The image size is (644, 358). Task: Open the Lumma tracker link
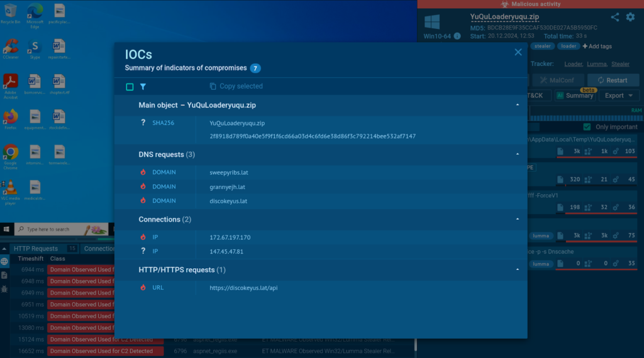point(597,64)
